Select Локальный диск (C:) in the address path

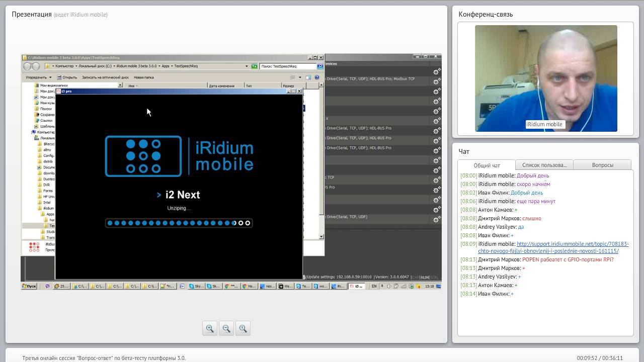[95, 66]
